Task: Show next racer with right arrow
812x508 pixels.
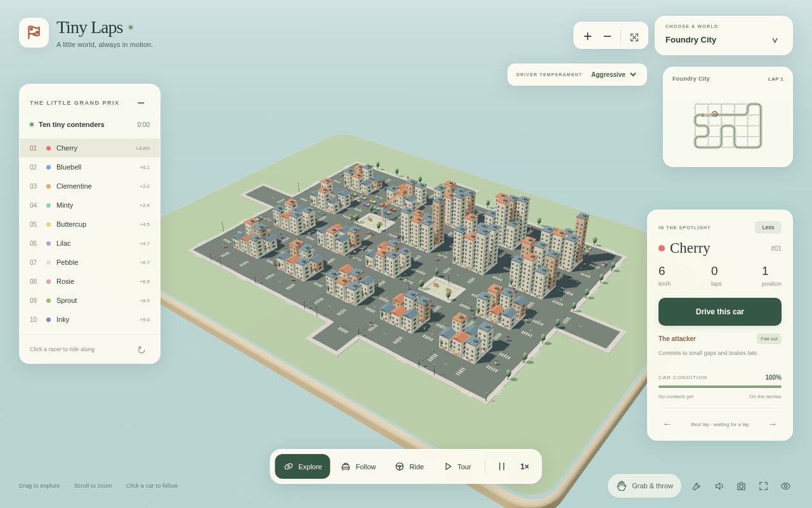Action: tap(773, 424)
